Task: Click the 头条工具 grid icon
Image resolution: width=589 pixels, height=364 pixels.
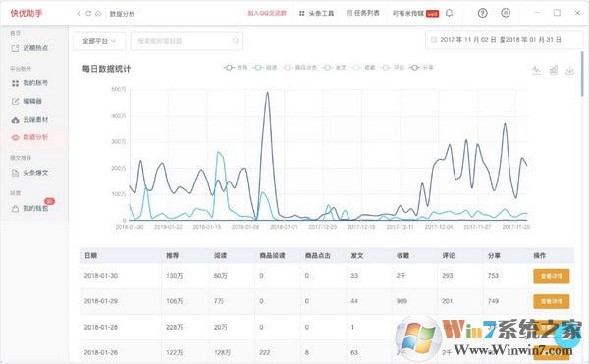Action: tap(302, 13)
